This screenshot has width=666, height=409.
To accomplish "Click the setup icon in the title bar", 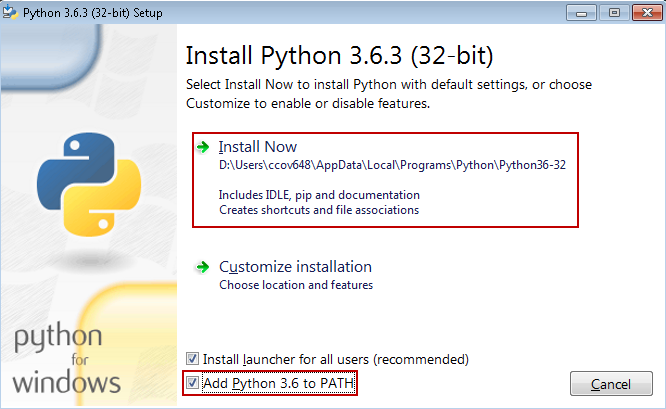I will tap(12, 12).
